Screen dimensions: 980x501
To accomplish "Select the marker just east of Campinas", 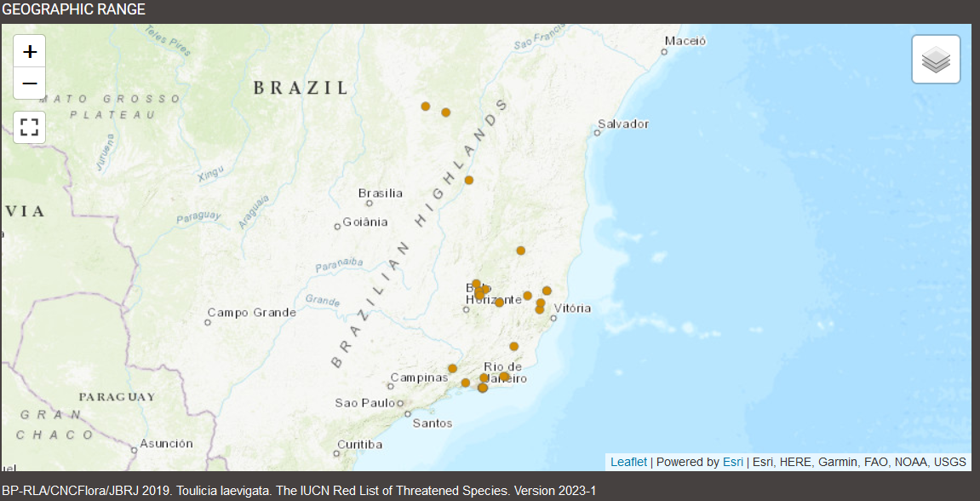I will [x=452, y=369].
